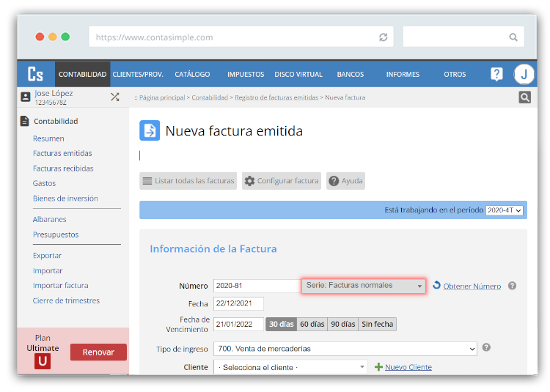Open Cierre de trimestres in the sidebar

point(66,300)
